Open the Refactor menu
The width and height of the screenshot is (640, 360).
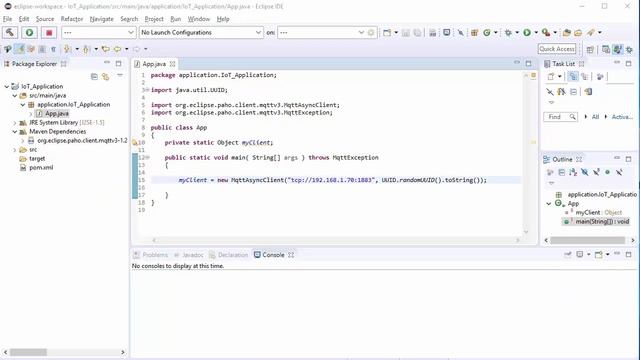tap(71, 19)
